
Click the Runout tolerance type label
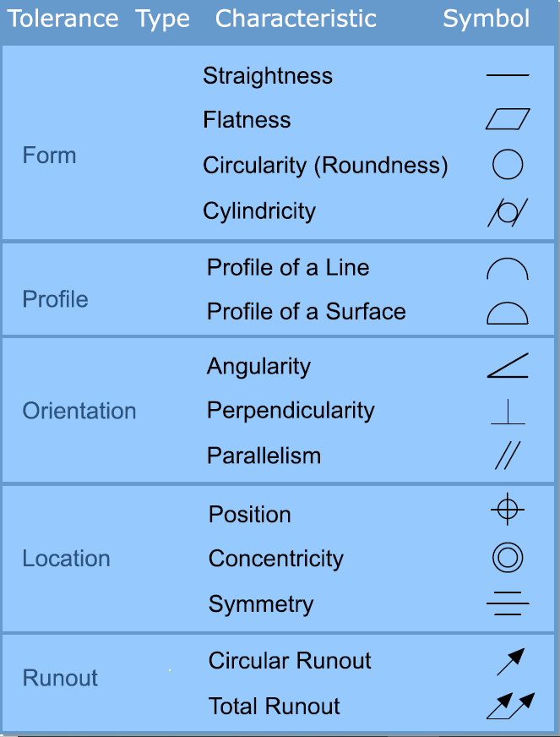tap(60, 678)
